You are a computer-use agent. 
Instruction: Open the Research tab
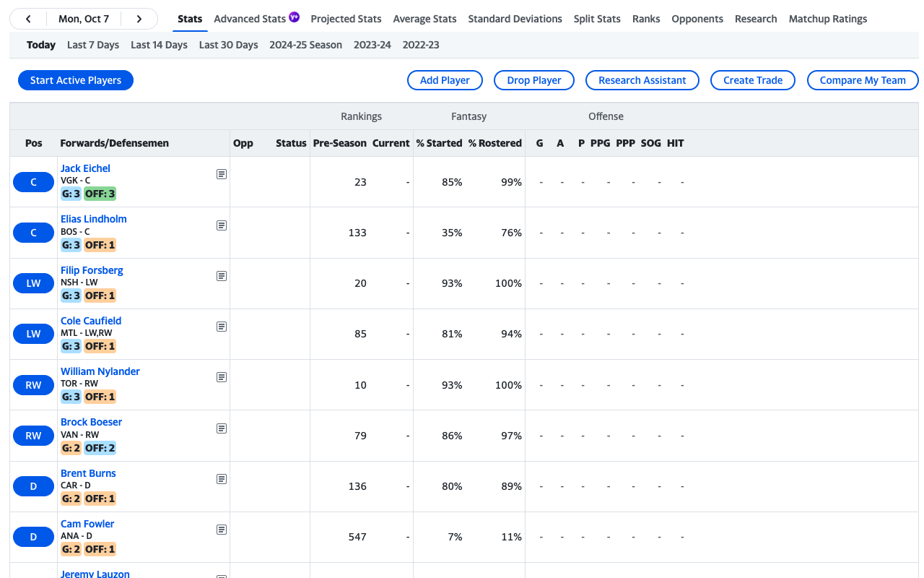coord(756,19)
